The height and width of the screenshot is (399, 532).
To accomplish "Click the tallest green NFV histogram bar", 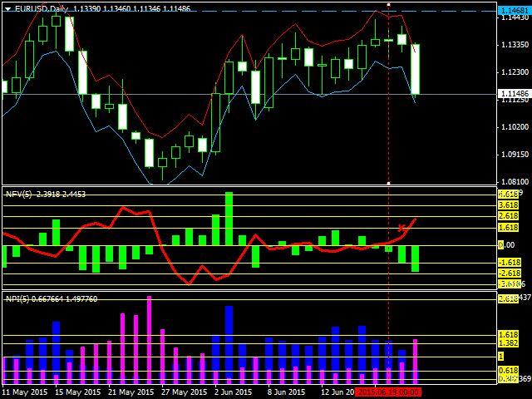I will (x=229, y=219).
